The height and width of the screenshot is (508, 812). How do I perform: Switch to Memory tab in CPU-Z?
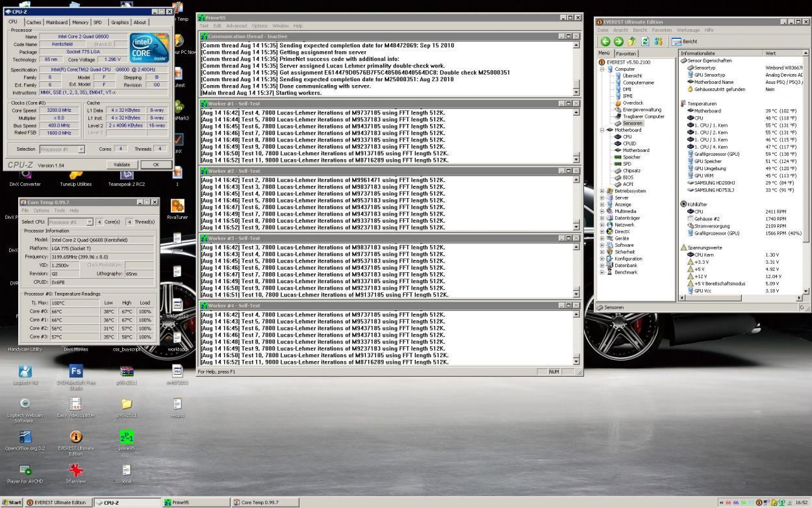click(80, 22)
